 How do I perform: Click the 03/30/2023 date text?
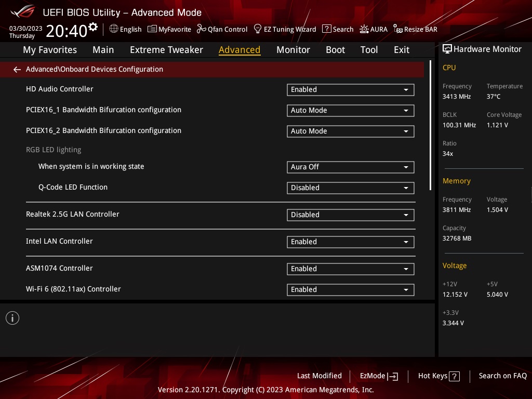tap(26, 29)
